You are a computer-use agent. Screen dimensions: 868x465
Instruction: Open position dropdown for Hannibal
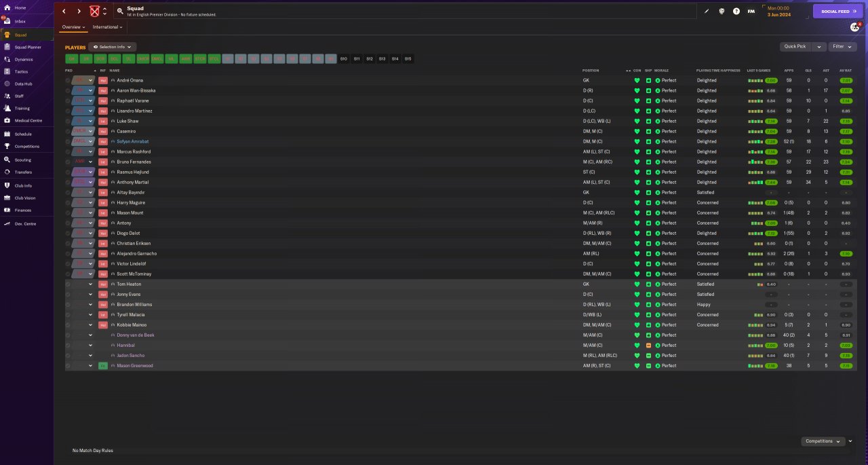[90, 345]
